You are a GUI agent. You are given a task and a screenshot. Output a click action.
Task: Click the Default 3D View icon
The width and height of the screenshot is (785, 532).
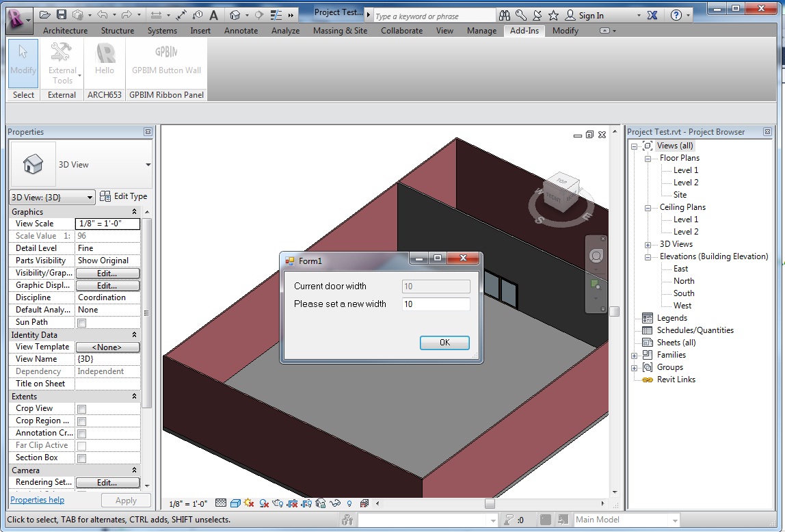[235, 15]
